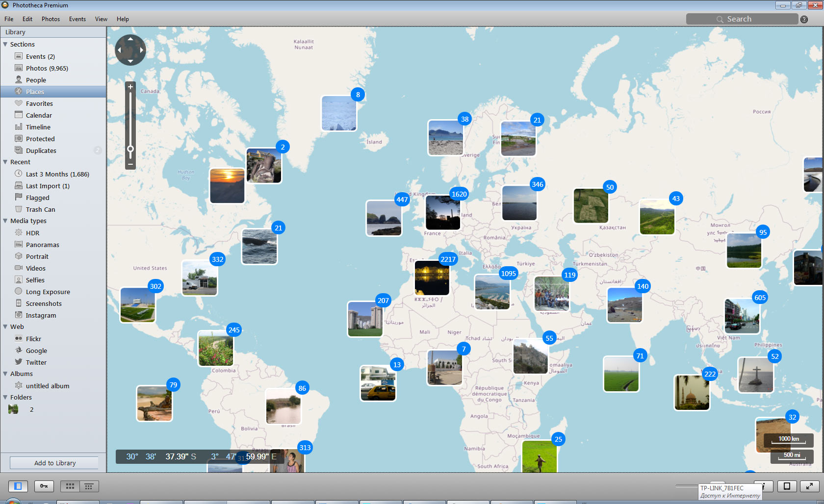Viewport: 824px width, 504px height.
Task: Zoom out the map with minus
Action: 130,164
